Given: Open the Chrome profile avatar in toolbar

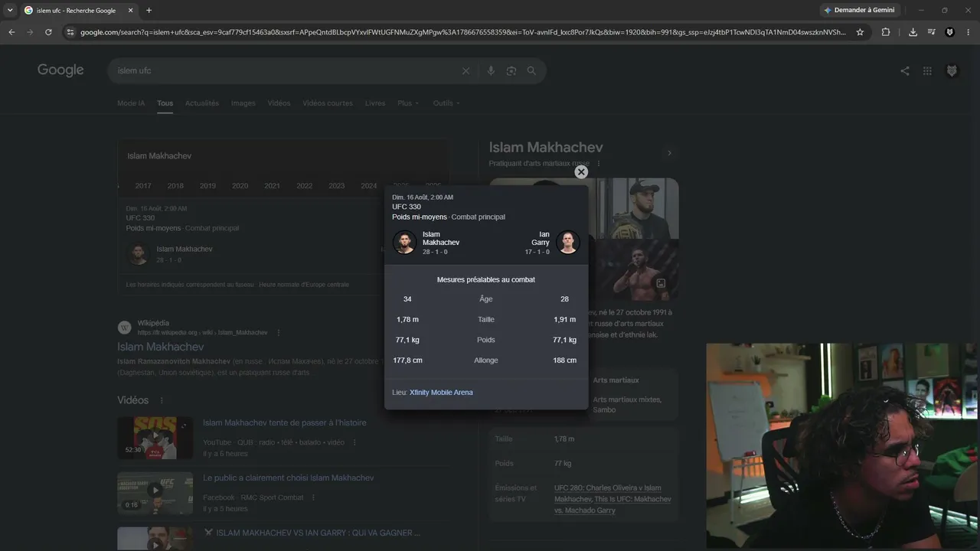Looking at the screenshot, I should click(950, 32).
